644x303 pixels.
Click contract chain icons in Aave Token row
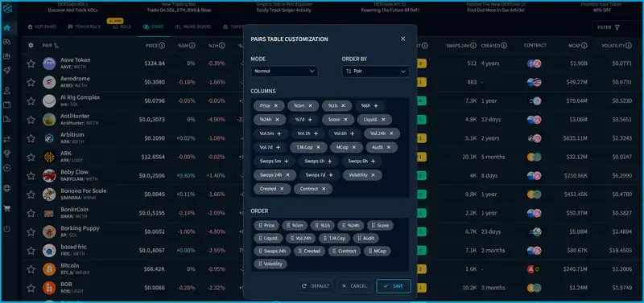[535, 63]
